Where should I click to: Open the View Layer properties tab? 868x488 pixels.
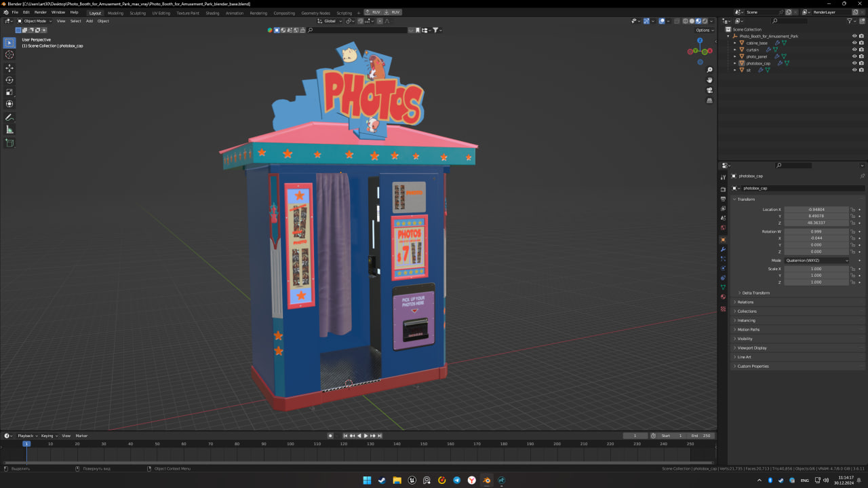(x=723, y=208)
